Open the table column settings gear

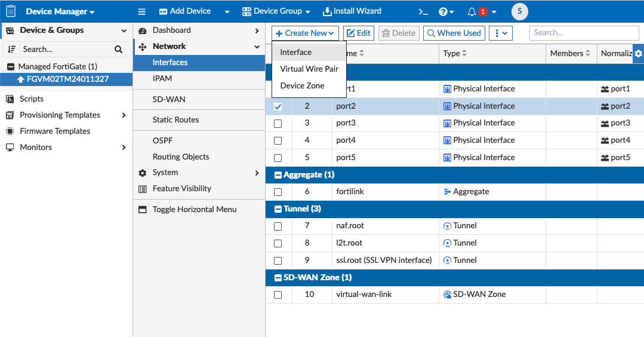click(x=638, y=53)
